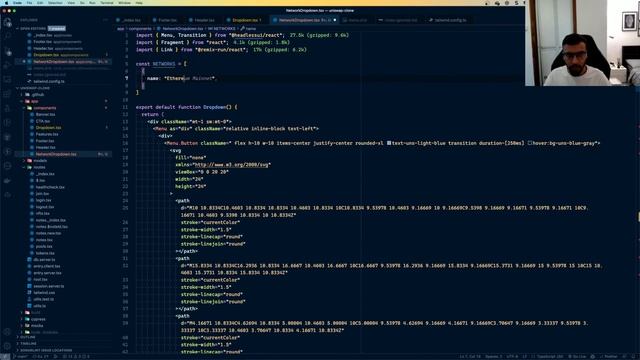
Task: Open the Help menu
Action: click(x=139, y=2)
